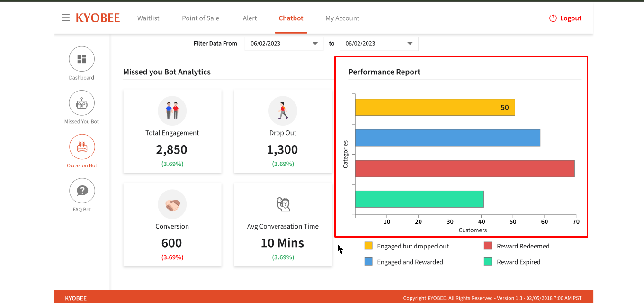Click the Avg Conversation Time icon

283,205
